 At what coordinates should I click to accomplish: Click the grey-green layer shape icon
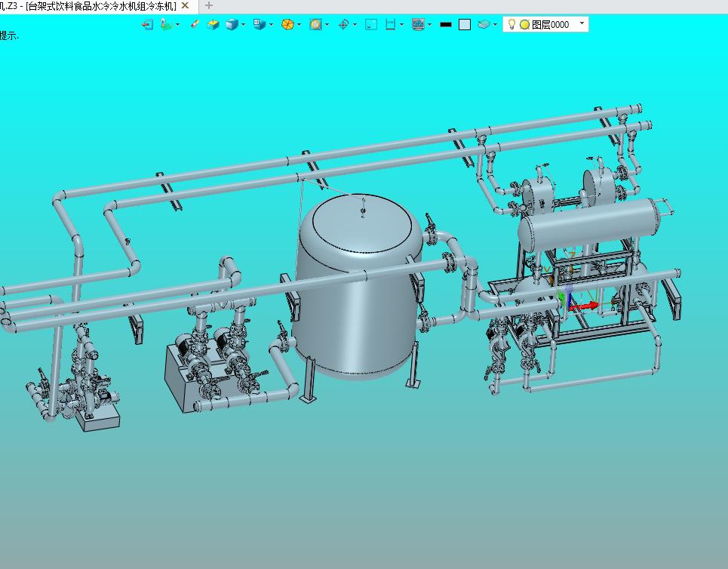[484, 24]
